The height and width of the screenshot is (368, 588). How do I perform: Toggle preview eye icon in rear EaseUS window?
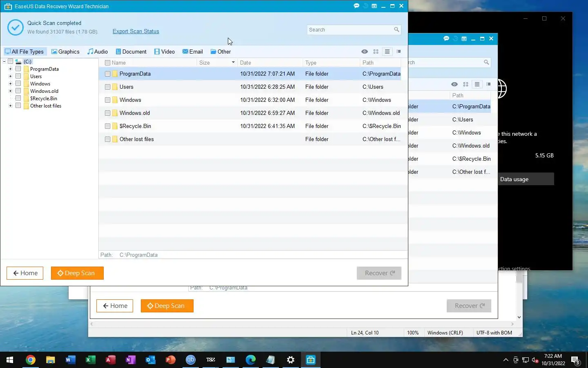(x=454, y=84)
